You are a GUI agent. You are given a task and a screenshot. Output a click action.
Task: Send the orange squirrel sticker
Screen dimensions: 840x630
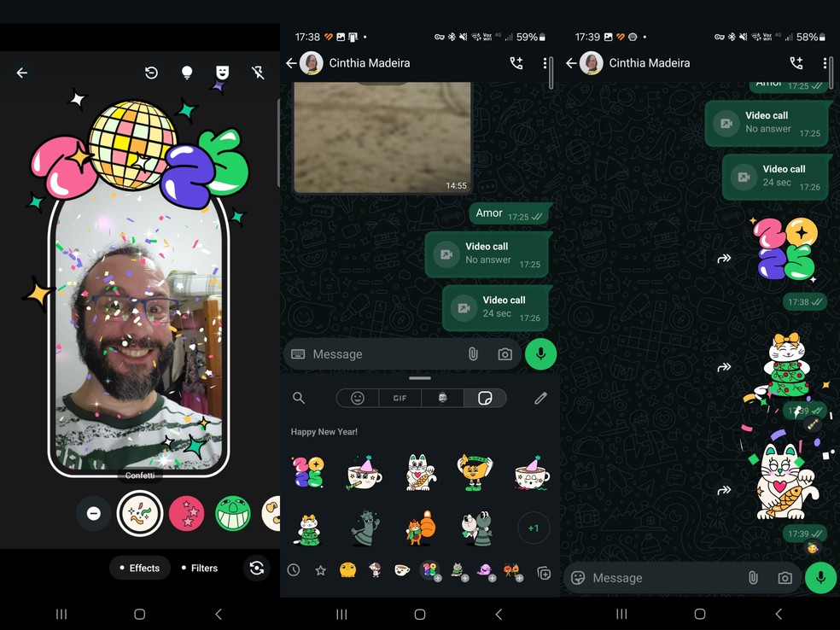click(421, 528)
